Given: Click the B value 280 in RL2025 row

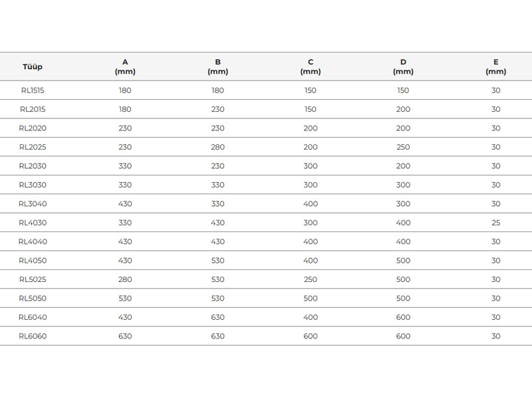Looking at the screenshot, I should [217, 147].
